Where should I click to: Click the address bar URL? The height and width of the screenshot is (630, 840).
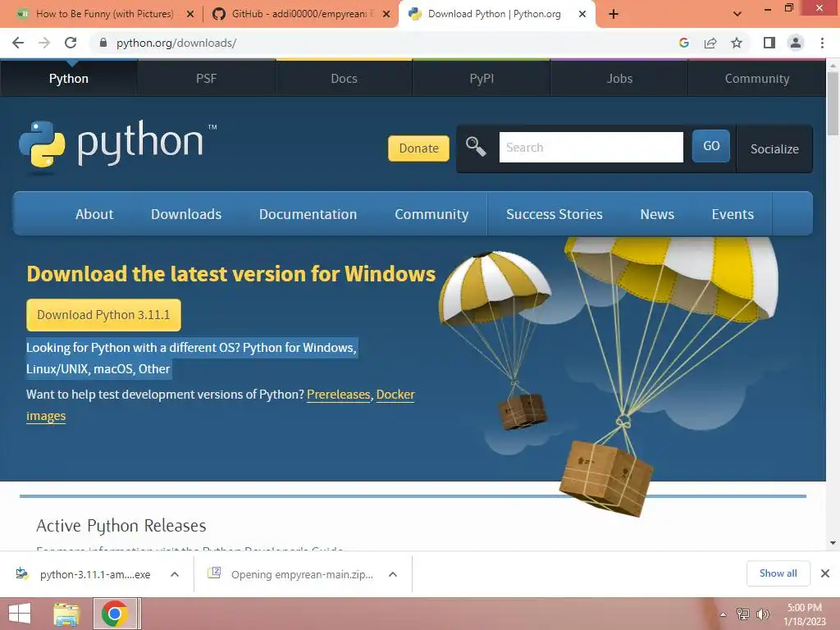coord(176,43)
